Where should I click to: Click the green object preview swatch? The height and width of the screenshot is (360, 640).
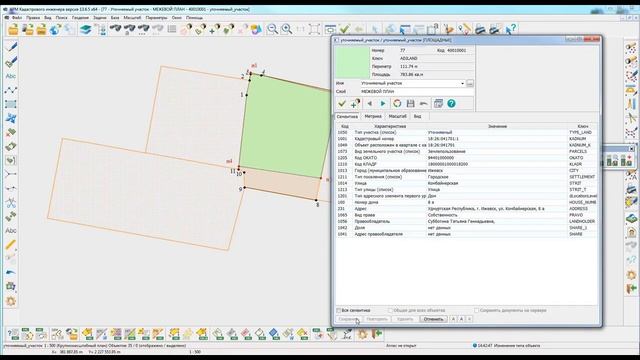(x=352, y=62)
